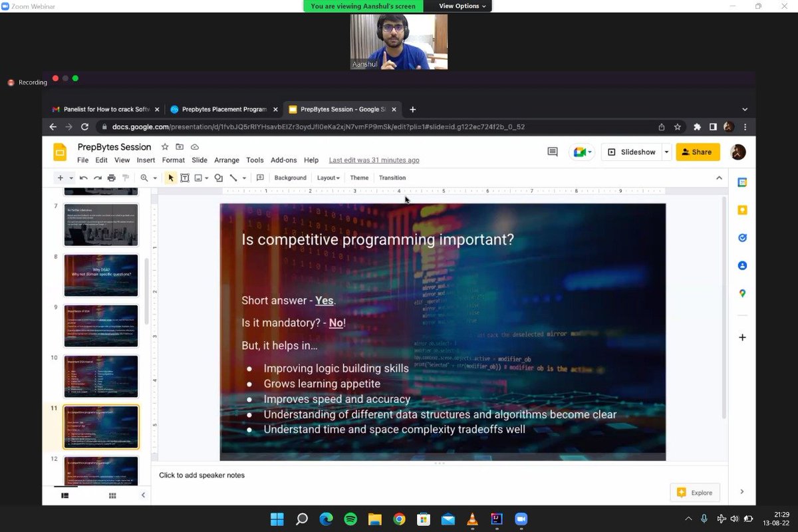Click the Slideshow button
This screenshot has height=532, width=798.
pyautogui.click(x=631, y=152)
